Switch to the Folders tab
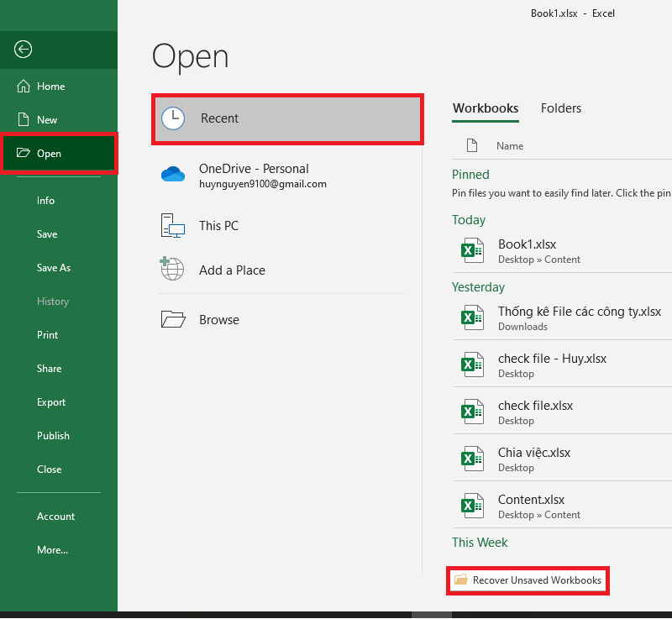 (560, 108)
